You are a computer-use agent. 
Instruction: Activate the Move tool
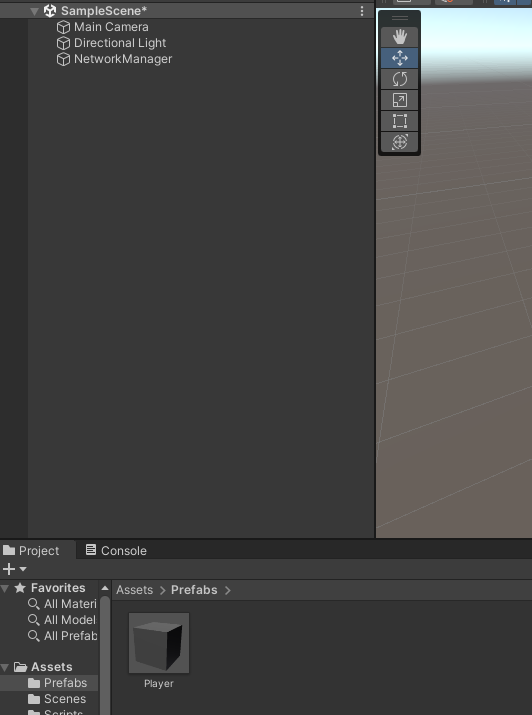click(x=399, y=58)
